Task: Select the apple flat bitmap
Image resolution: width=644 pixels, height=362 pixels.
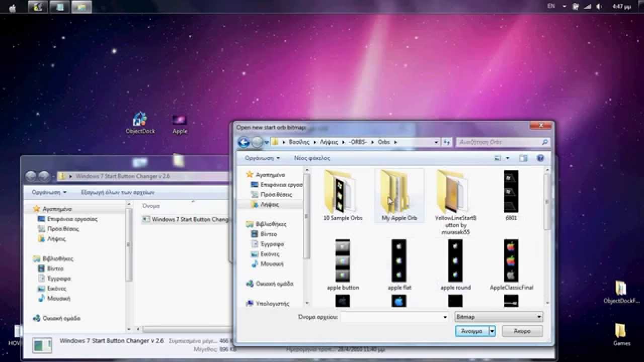Action: click(399, 265)
